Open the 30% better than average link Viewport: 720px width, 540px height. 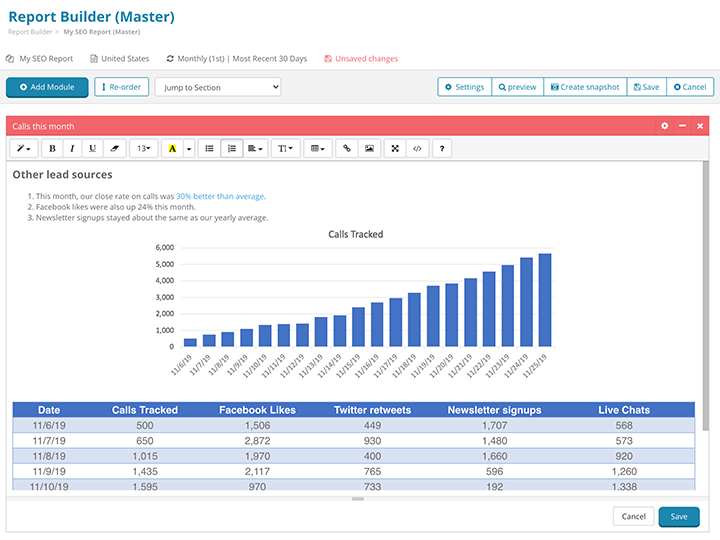click(x=220, y=196)
